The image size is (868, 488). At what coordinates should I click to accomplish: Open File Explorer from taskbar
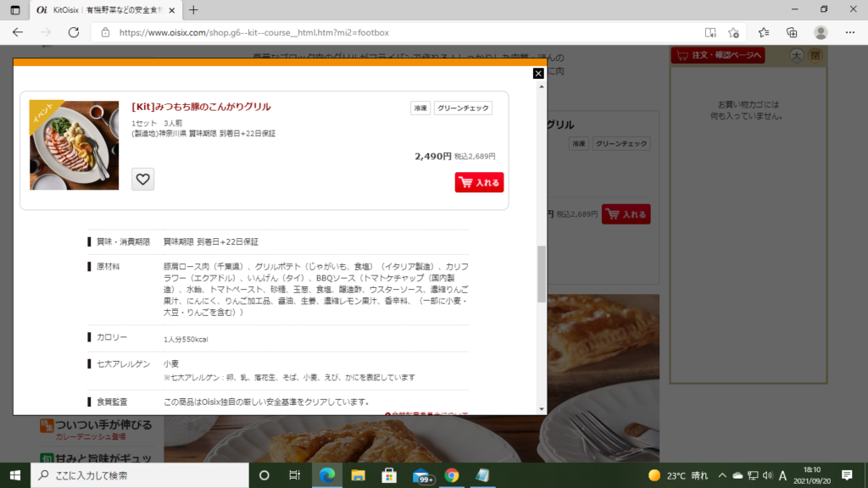point(359,475)
